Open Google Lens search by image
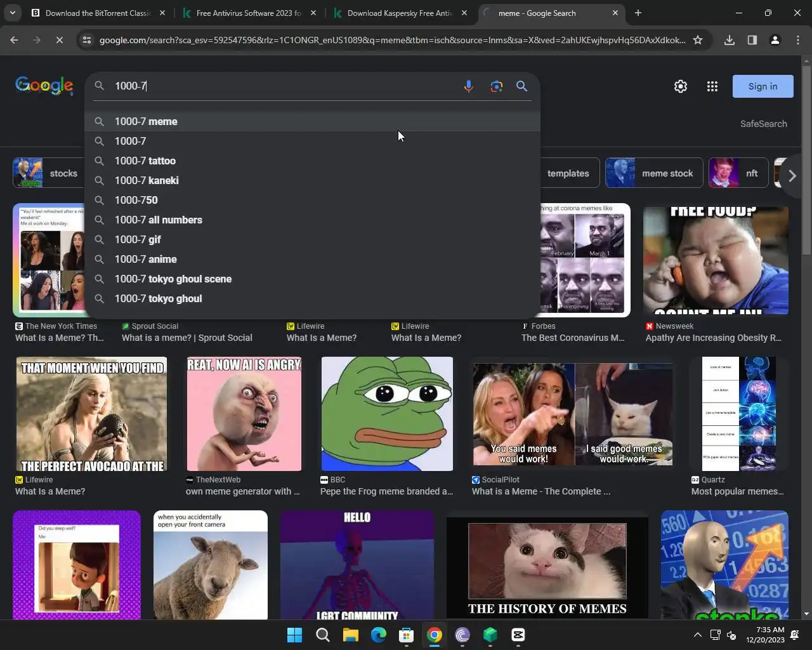812x650 pixels. (496, 86)
